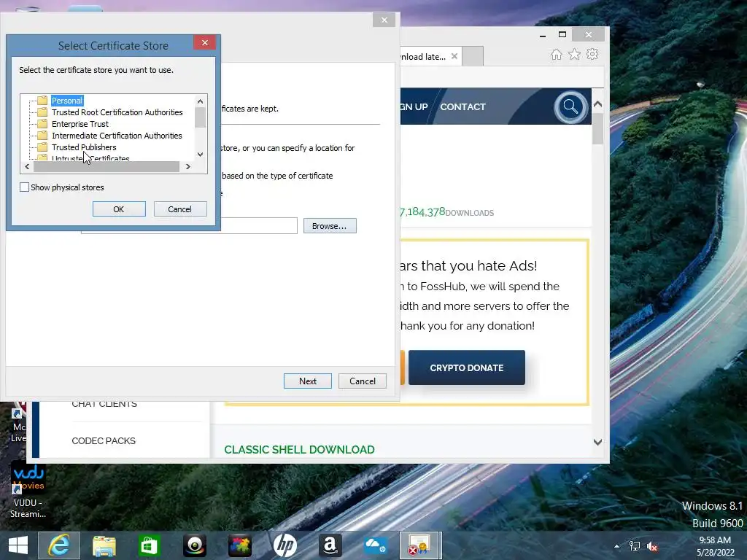This screenshot has height=560, width=747.
Task: Open File Explorer from taskbar
Action: (104, 545)
